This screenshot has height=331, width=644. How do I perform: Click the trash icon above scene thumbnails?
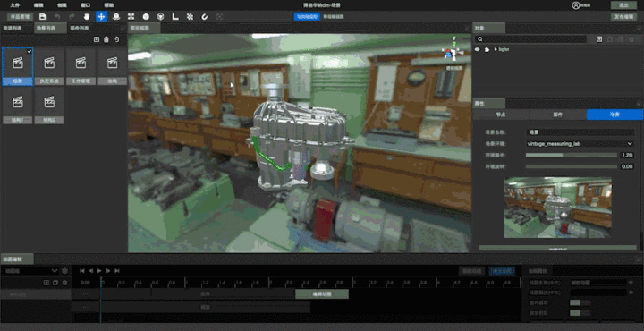tap(106, 39)
